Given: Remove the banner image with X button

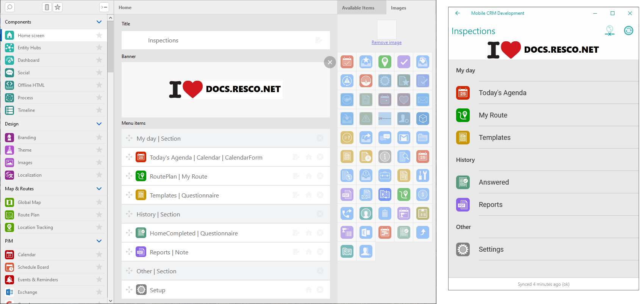Looking at the screenshot, I should [x=330, y=62].
